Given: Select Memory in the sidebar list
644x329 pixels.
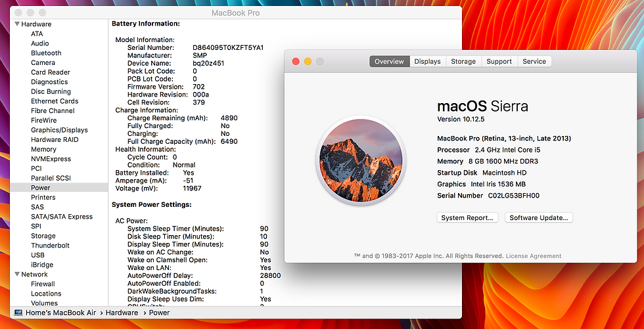Looking at the screenshot, I should 43,149.
